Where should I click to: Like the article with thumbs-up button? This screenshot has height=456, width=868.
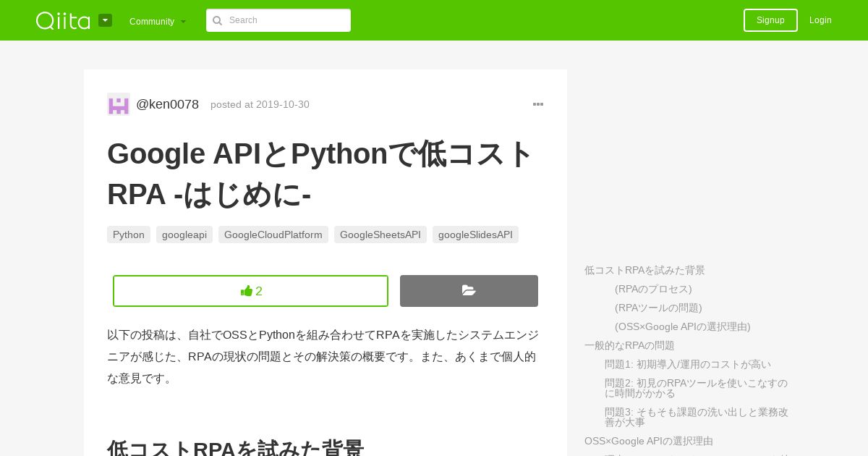(250, 291)
